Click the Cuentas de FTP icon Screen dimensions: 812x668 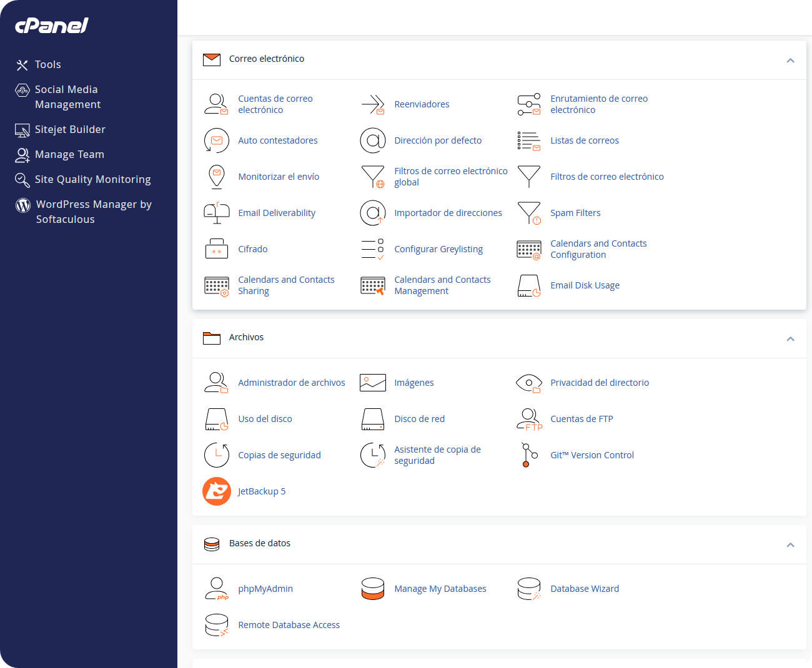(529, 419)
